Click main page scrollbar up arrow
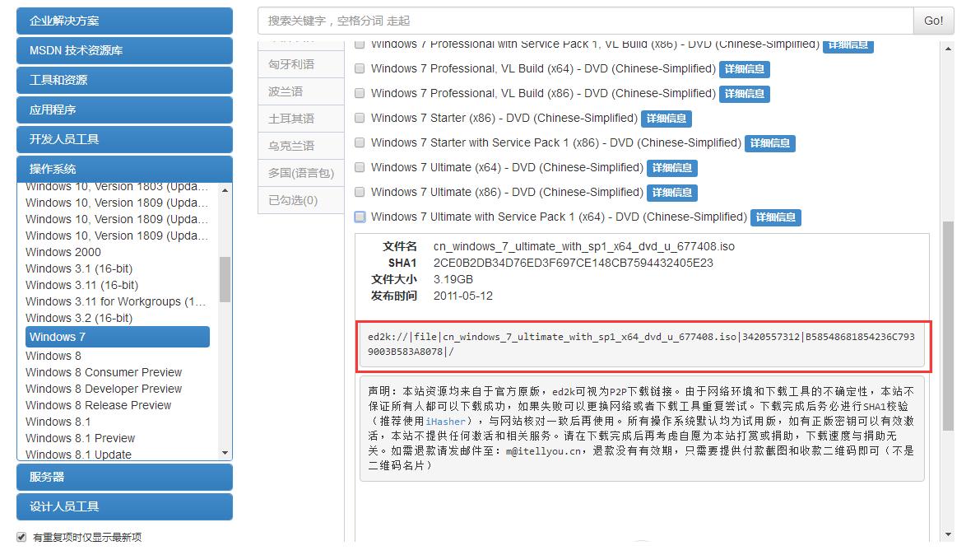 click(948, 49)
